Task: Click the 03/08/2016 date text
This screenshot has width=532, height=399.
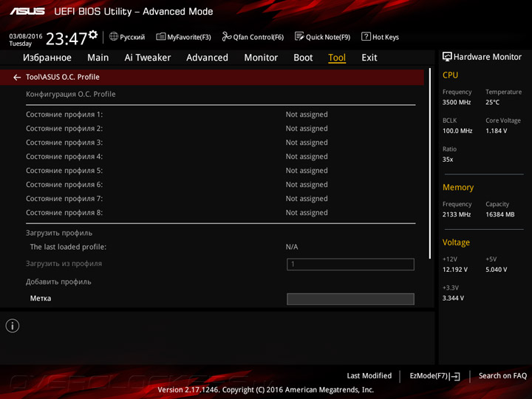Action: coord(26,36)
